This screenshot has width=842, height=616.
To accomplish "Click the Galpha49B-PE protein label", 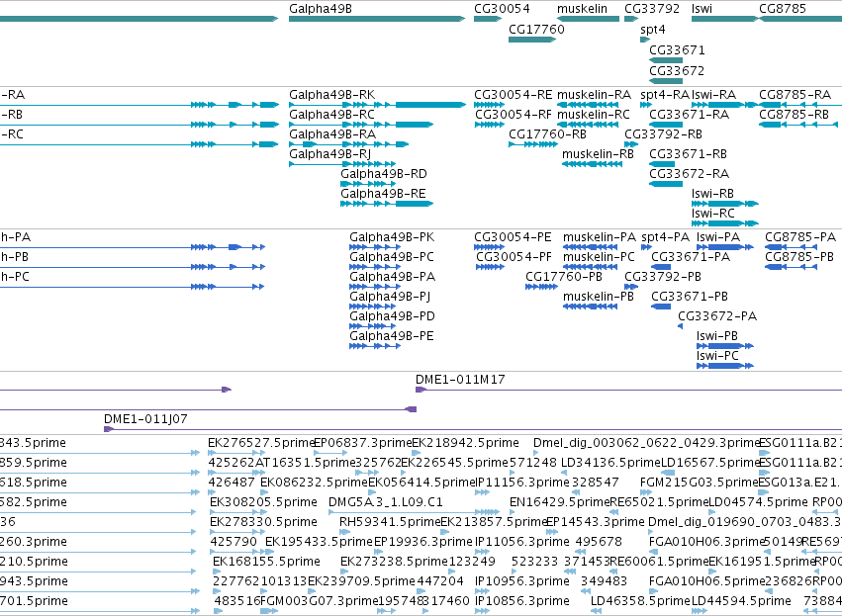I will pos(392,336).
